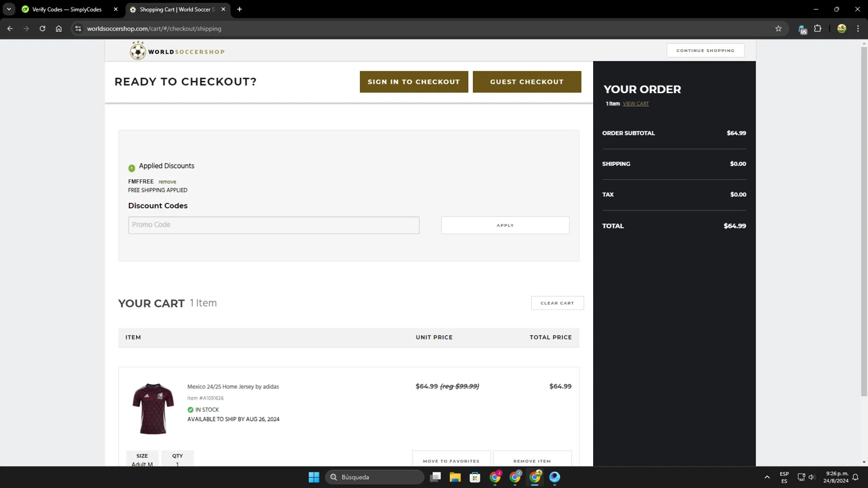
Task: Select the Shopping Cart World Soccer tab
Action: [x=178, y=9]
